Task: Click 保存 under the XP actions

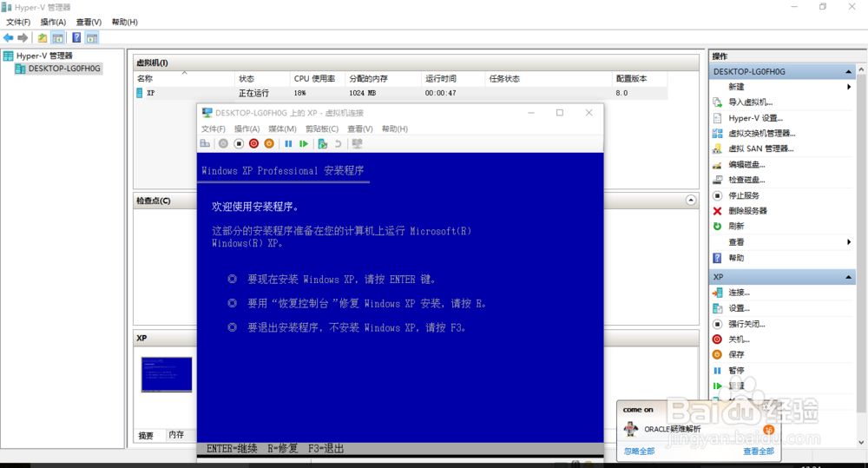Action: coord(736,354)
